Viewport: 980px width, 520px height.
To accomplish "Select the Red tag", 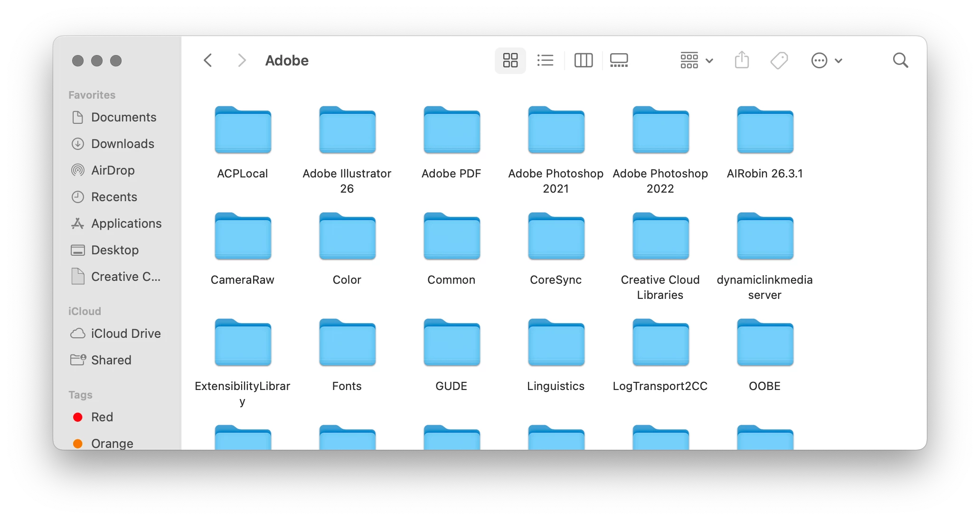I will coord(102,417).
